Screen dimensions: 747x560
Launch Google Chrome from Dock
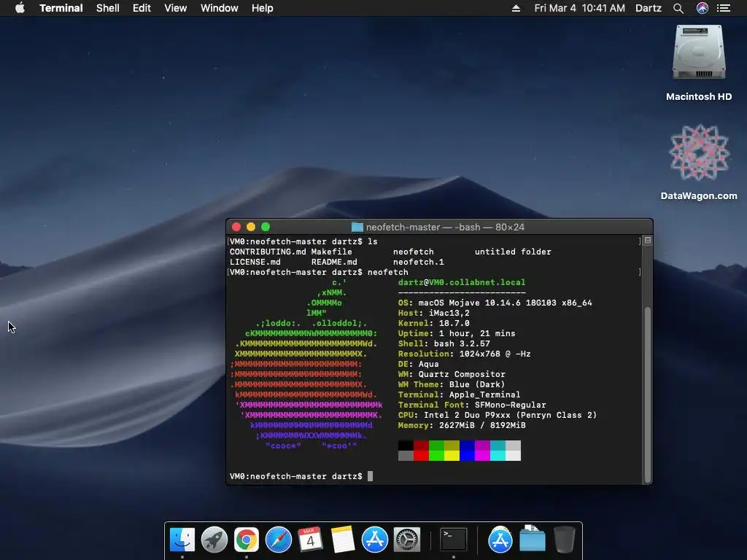(x=247, y=540)
